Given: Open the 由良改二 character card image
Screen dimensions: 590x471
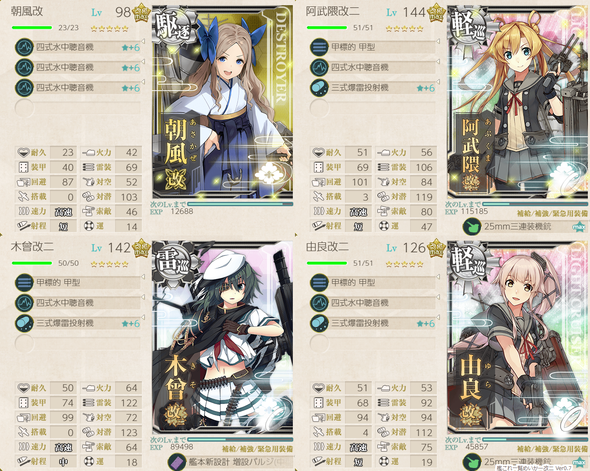Looking at the screenshot, I should coord(518,338).
